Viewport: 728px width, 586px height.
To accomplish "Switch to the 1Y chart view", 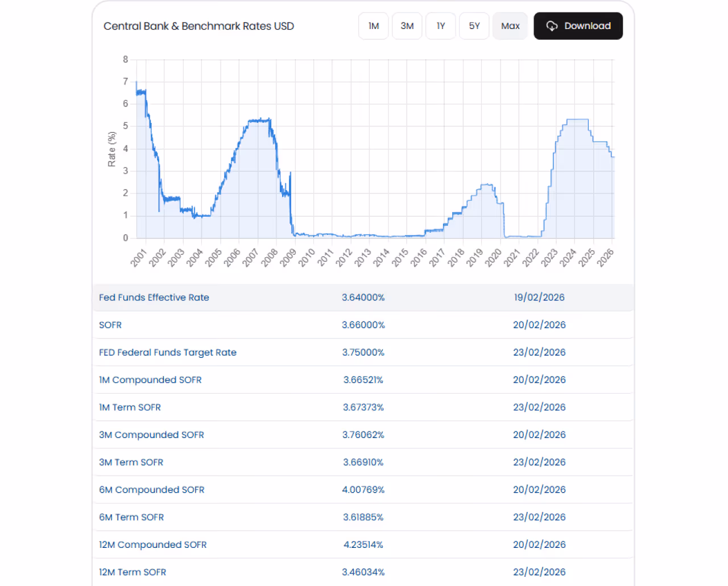I will tap(440, 26).
